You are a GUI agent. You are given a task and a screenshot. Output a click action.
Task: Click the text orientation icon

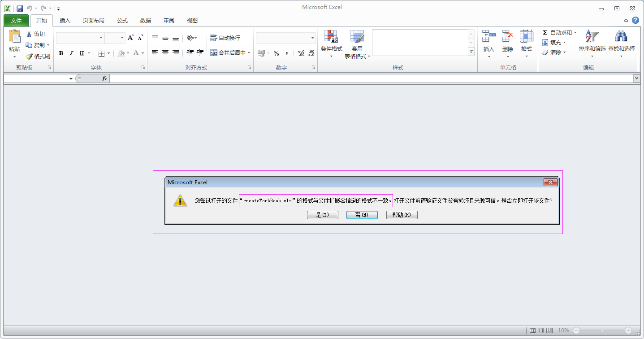pyautogui.click(x=190, y=38)
